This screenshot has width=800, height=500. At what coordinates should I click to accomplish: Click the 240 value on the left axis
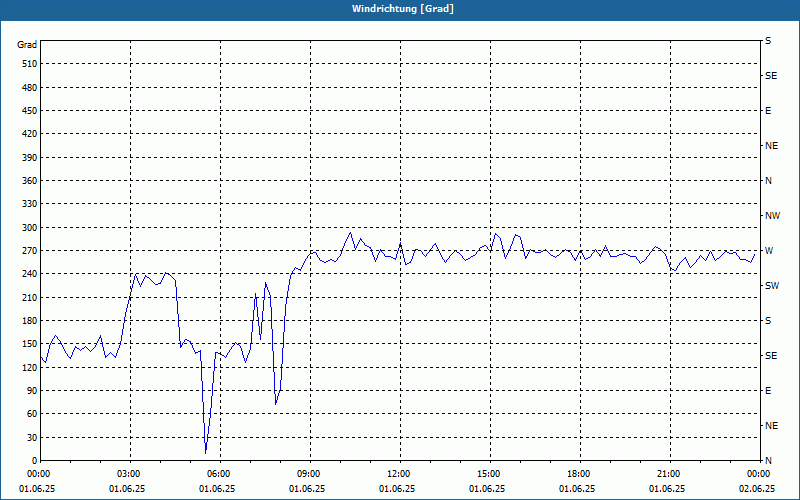(30, 274)
